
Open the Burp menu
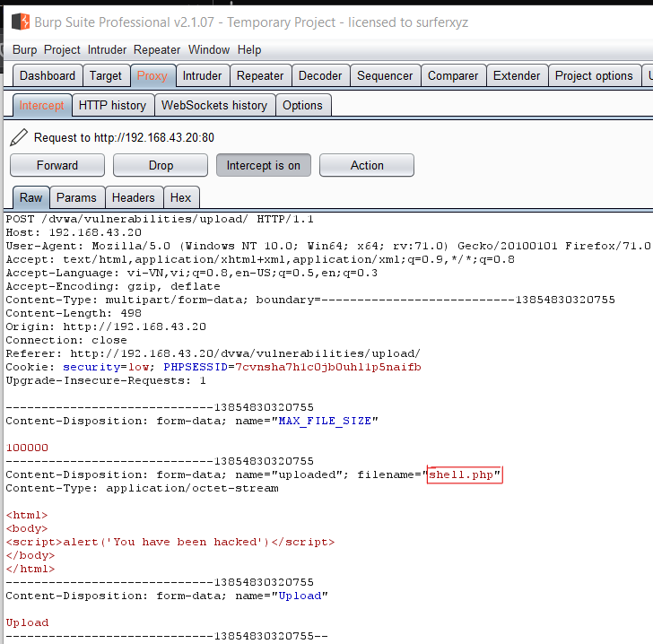[x=24, y=49]
